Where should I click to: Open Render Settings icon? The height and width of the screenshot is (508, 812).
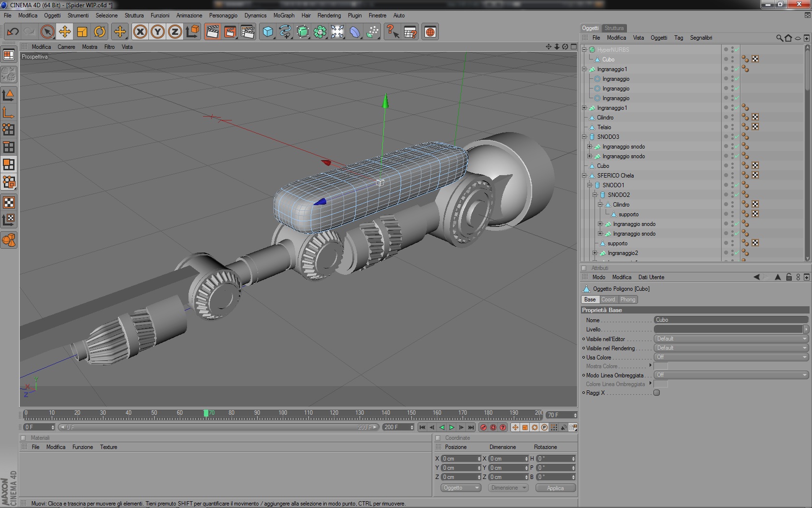point(247,32)
